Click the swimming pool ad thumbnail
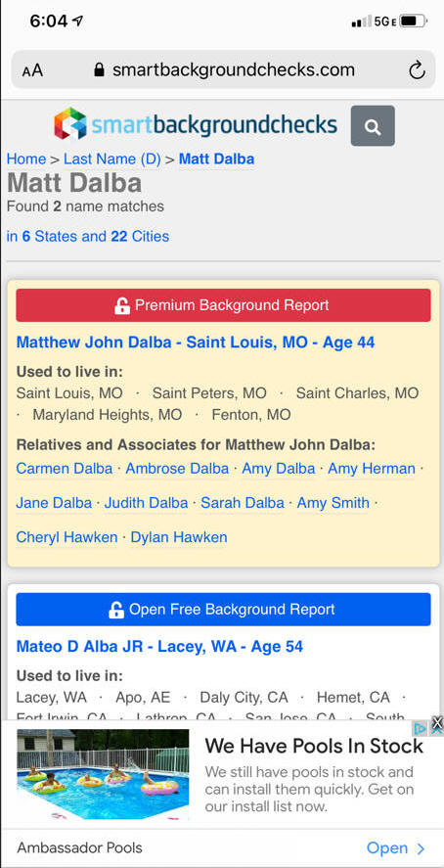The height and width of the screenshot is (868, 444). [103, 774]
